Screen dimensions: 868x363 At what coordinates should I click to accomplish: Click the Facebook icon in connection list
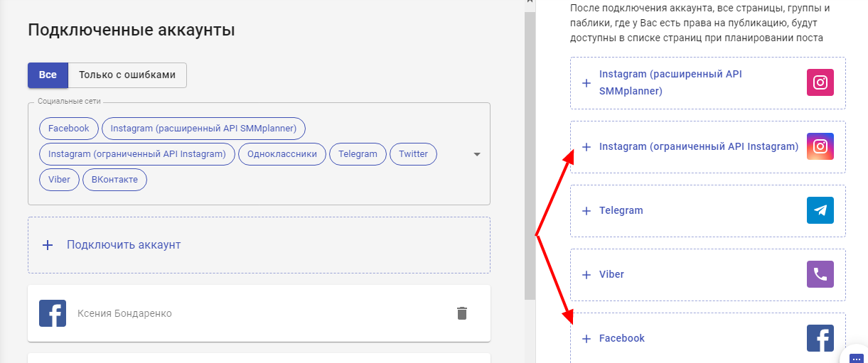[820, 338]
